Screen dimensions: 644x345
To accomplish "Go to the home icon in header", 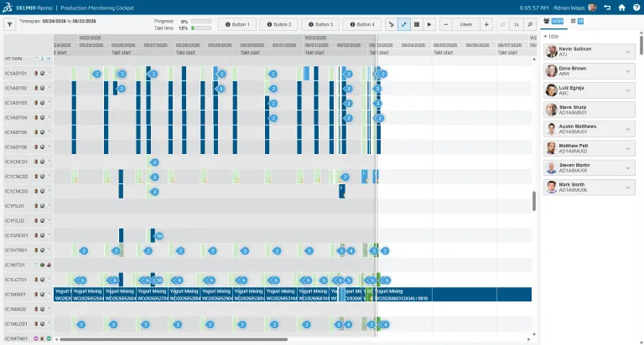I will coord(622,8).
